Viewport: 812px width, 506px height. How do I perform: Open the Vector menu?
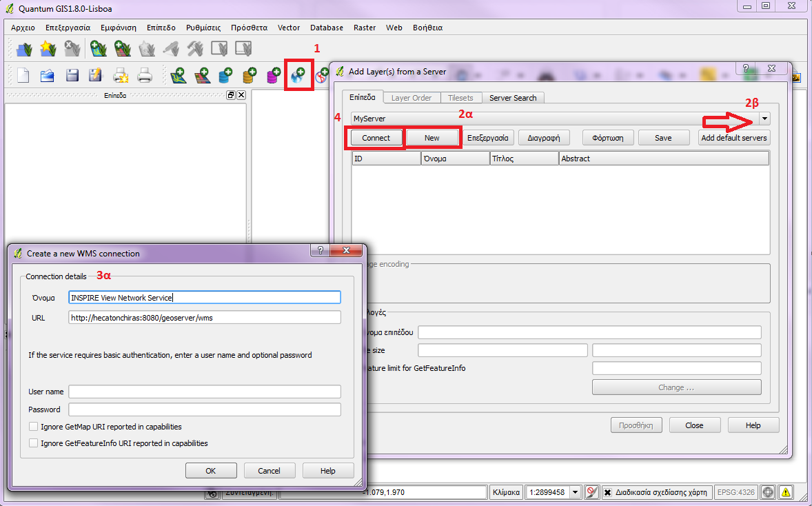[x=288, y=28]
